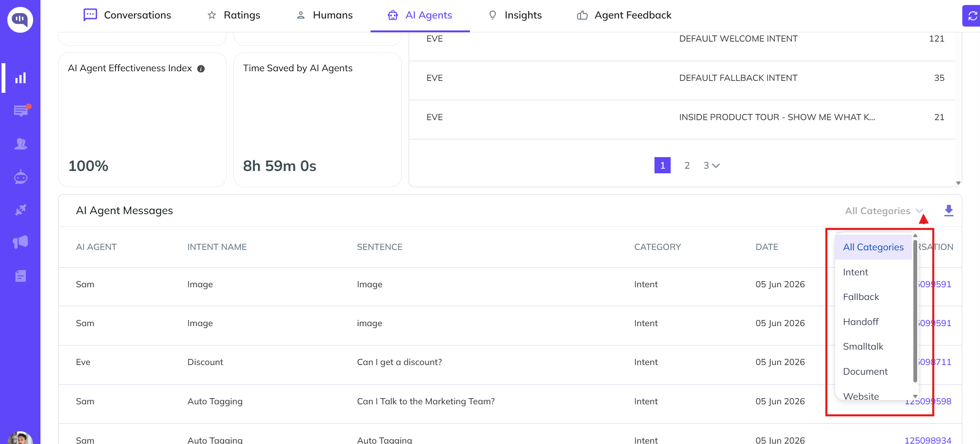Choose the Smalltalk category option
The height and width of the screenshot is (444, 980).
[x=873, y=347]
